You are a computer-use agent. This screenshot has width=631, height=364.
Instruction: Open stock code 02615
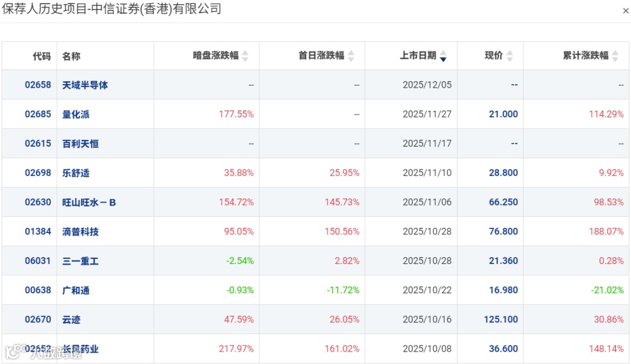point(38,144)
